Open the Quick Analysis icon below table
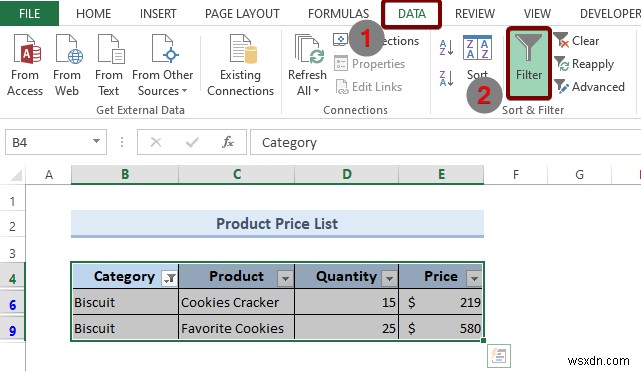641x371 pixels. pyautogui.click(x=499, y=355)
